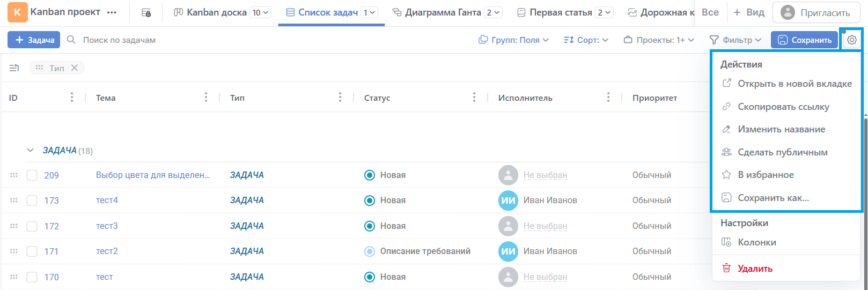Viewport: 868px width, 290px height.
Task: Click drag handle of task 209 row
Action: pyautogui.click(x=14, y=175)
